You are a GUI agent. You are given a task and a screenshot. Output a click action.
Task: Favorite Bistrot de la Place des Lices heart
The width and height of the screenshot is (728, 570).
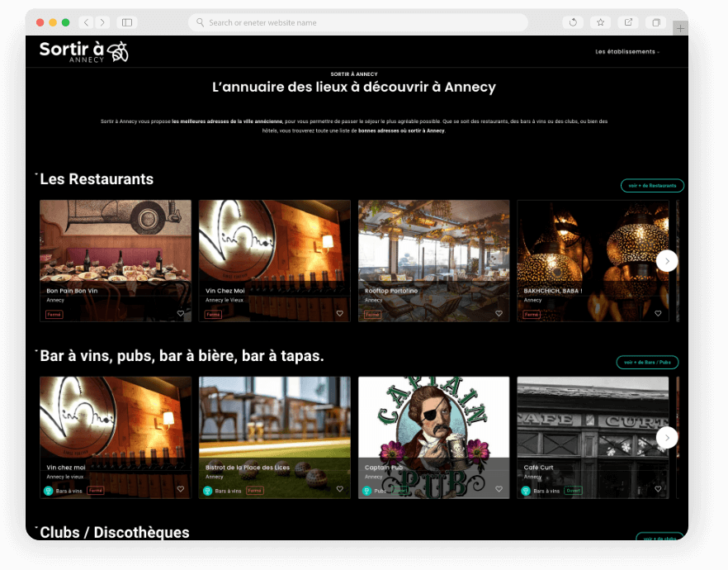click(x=340, y=489)
